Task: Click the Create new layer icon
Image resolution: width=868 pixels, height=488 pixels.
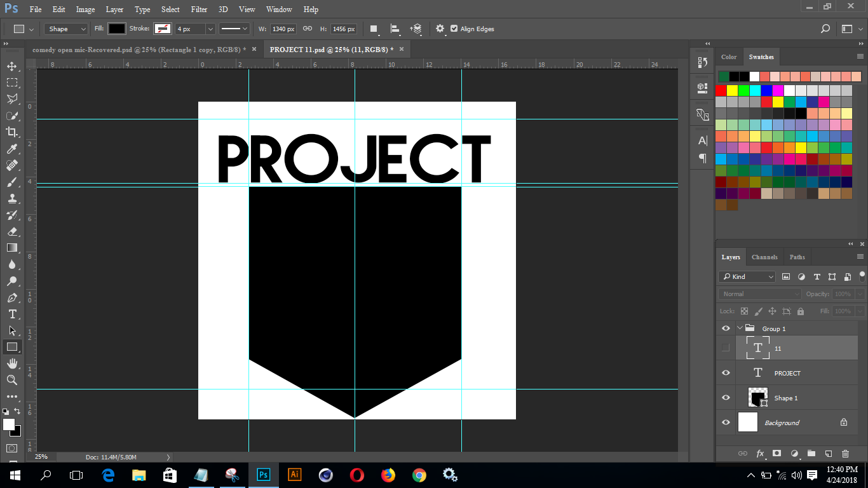Action: coord(828,454)
